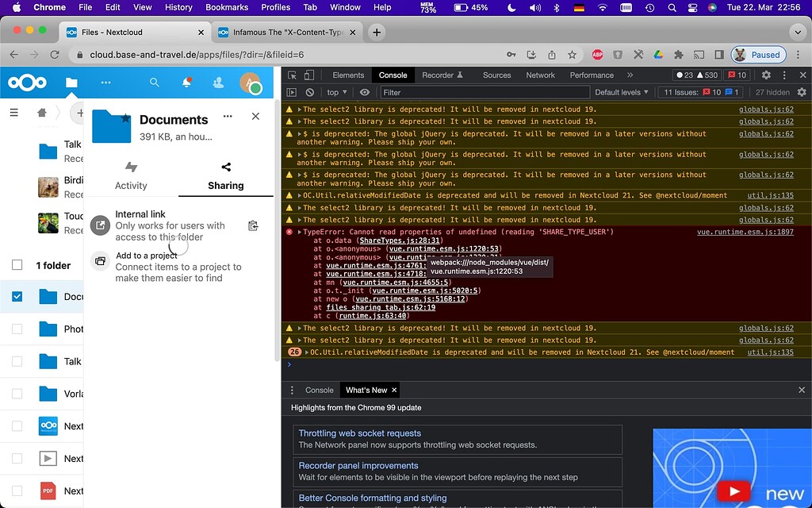
Task: Select checkbox for the PDF file
Action: tap(17, 491)
